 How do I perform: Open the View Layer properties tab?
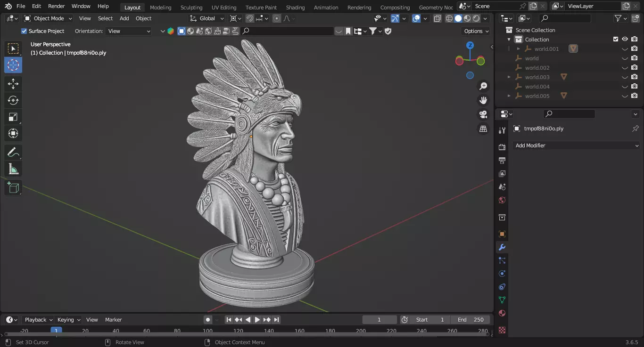tap(502, 174)
